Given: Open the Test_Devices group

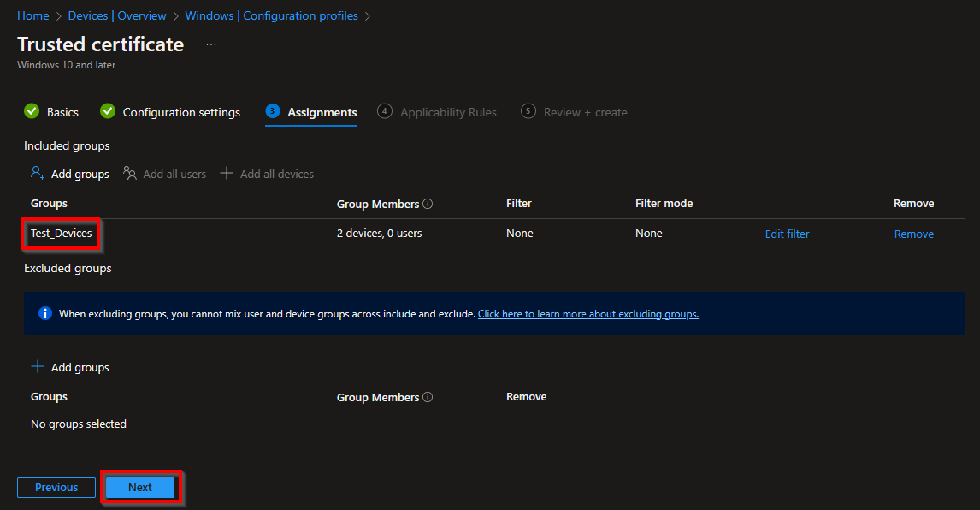Looking at the screenshot, I should 60,233.
